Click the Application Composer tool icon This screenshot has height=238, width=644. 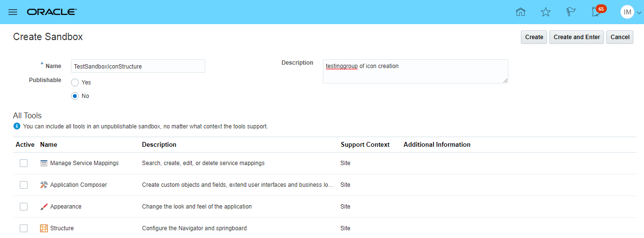click(44, 185)
